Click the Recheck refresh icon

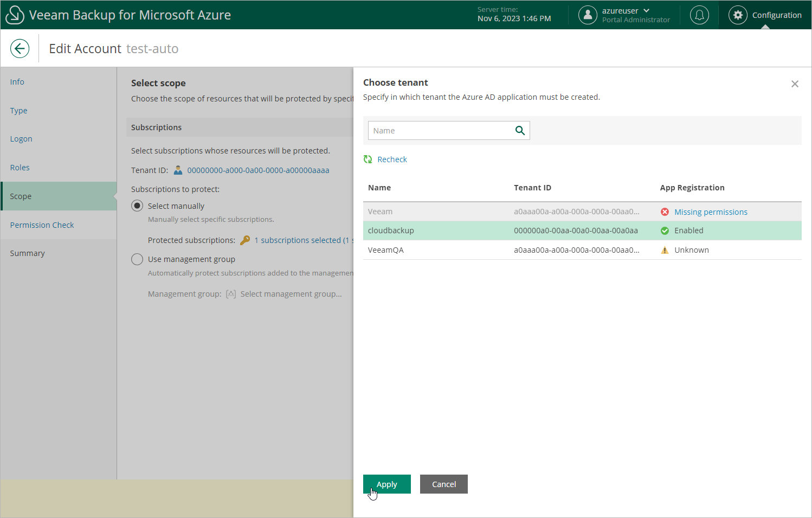tap(368, 159)
